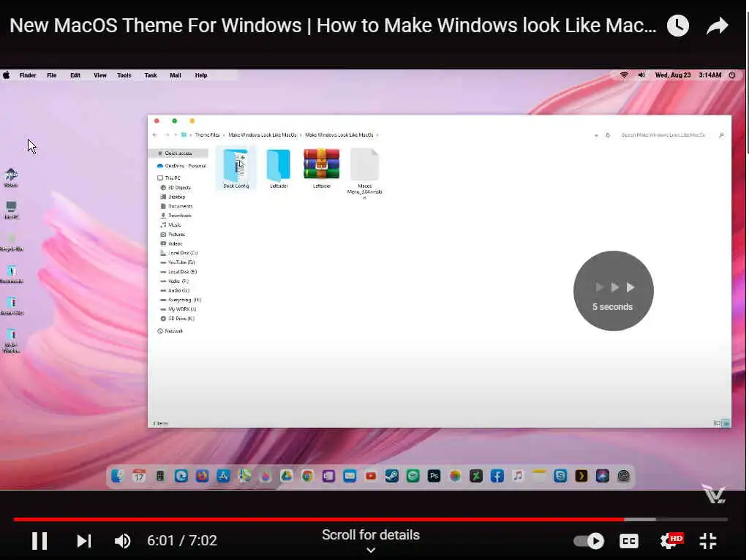The width and height of the screenshot is (749, 560).
Task: Open the Edit menu
Action: pyautogui.click(x=75, y=75)
